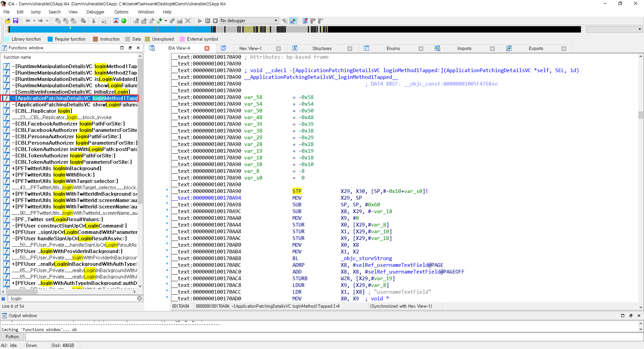Image resolution: width=644 pixels, height=349 pixels.
Task: Select -[CBLTokenAuthorizer loginPathForSite:] function
Action: tap(64, 156)
